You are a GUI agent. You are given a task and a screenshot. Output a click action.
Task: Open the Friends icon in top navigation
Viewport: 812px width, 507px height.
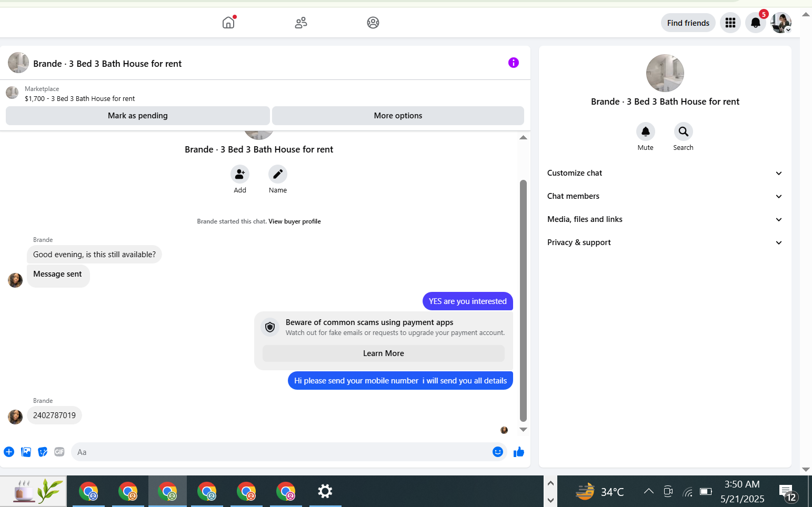click(301, 23)
